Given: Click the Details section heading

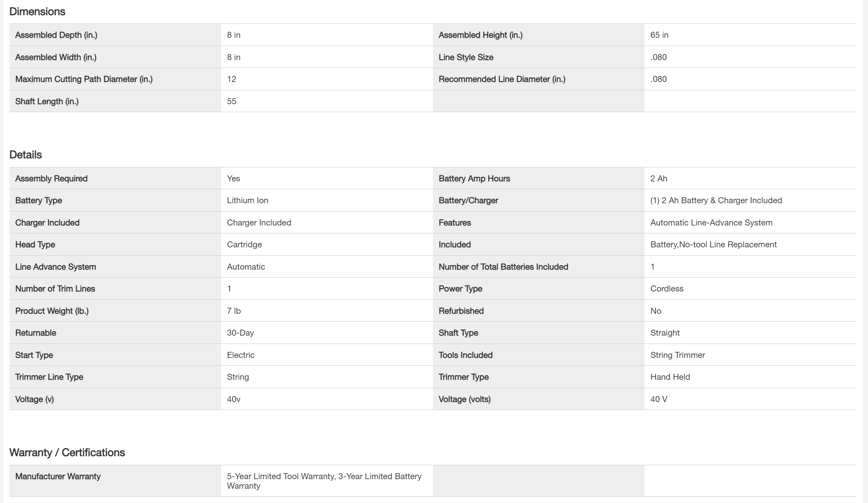Looking at the screenshot, I should (25, 155).
